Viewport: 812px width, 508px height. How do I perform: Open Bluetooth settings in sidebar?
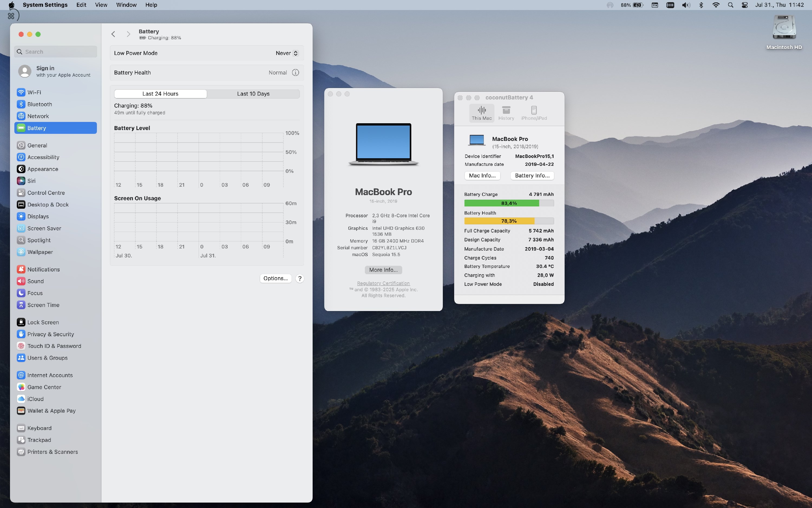pyautogui.click(x=55, y=104)
